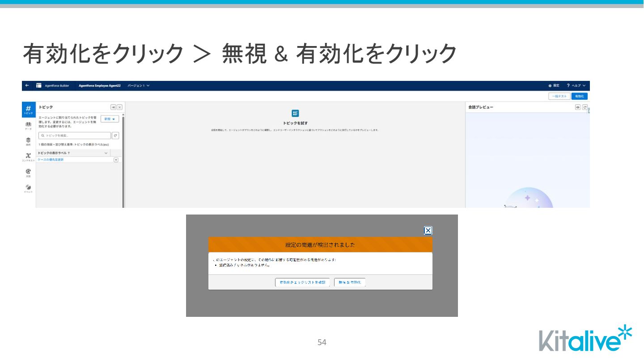644x362 pixels.
Task: Expand the トピックの表示ラベル column chevron
Action: 106,153
